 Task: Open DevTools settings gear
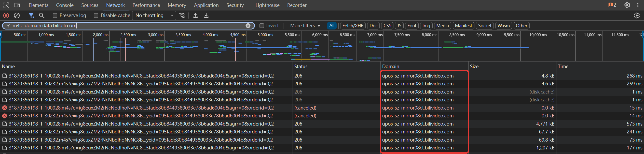(x=627, y=5)
